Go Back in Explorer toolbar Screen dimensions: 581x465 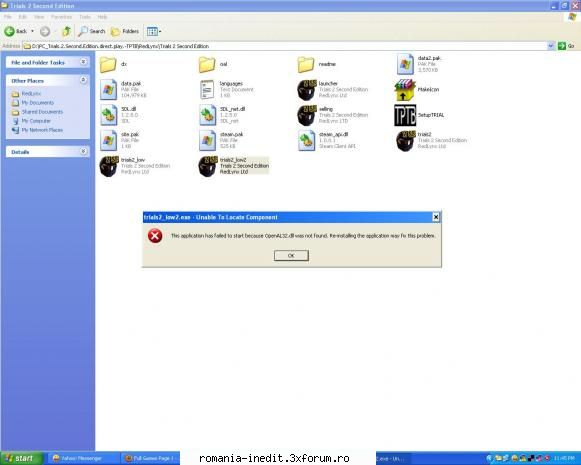point(16,31)
